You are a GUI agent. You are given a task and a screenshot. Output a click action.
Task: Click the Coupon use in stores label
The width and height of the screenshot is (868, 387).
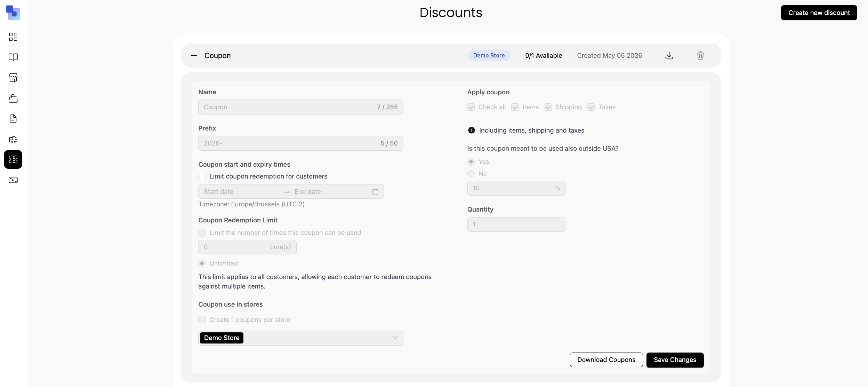(x=231, y=305)
